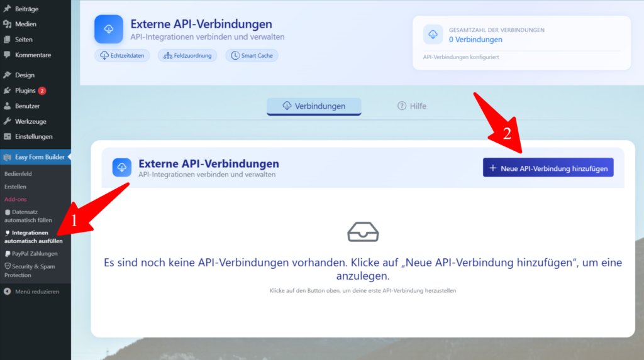
Task: Open Security & Spam Protection
Action: coord(30,271)
